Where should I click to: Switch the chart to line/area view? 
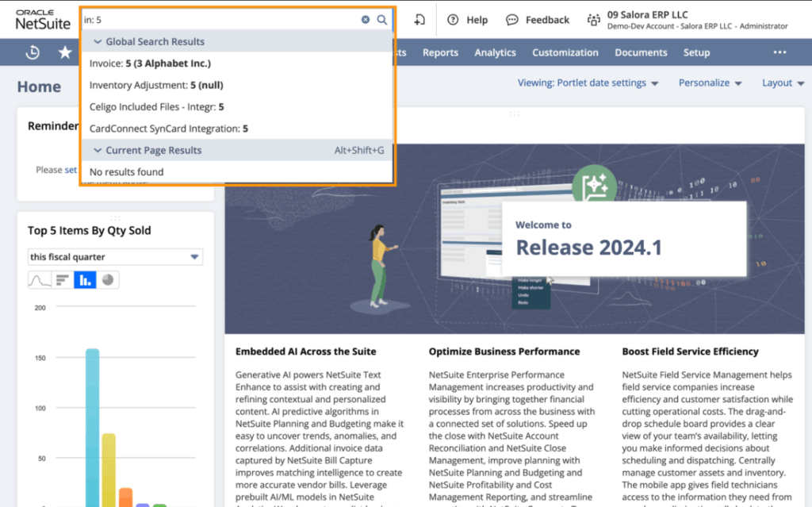[39, 279]
